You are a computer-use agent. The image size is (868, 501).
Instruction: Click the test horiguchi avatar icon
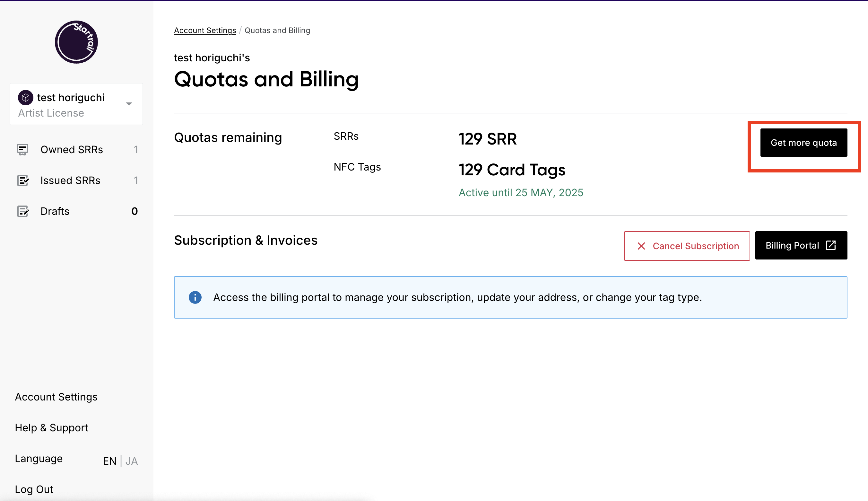tap(25, 98)
